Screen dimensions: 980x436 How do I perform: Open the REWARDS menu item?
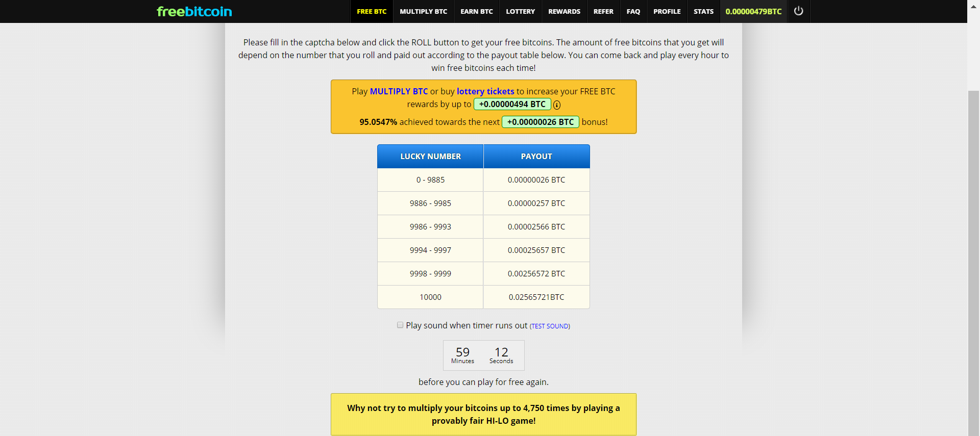pos(564,11)
